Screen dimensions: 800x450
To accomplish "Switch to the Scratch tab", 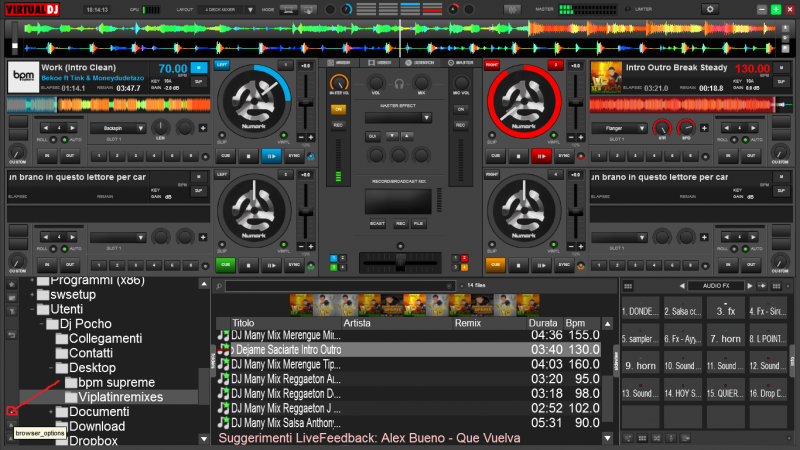I will click(x=420, y=63).
